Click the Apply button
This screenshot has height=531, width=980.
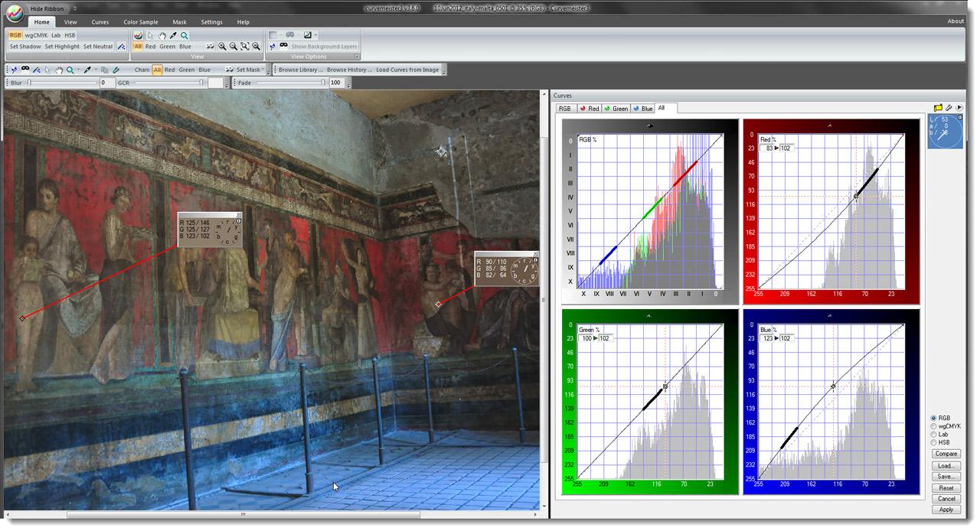click(946, 510)
